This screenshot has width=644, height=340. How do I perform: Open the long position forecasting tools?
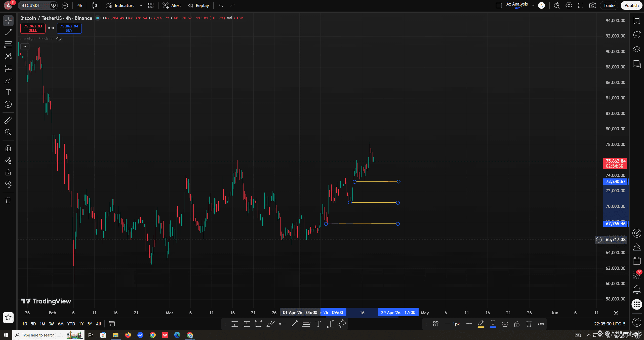tap(8, 68)
